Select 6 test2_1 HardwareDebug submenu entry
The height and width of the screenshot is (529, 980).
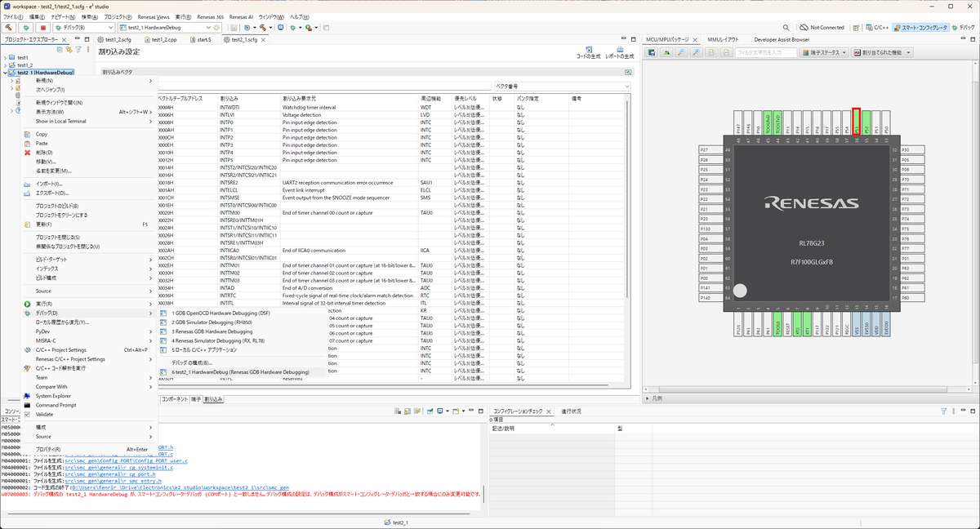[x=243, y=372]
